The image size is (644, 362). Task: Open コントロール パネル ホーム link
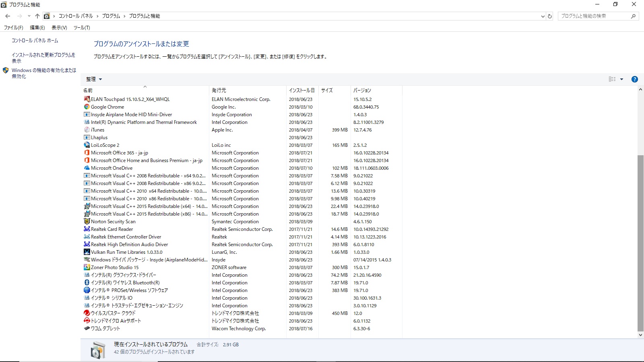(35, 41)
